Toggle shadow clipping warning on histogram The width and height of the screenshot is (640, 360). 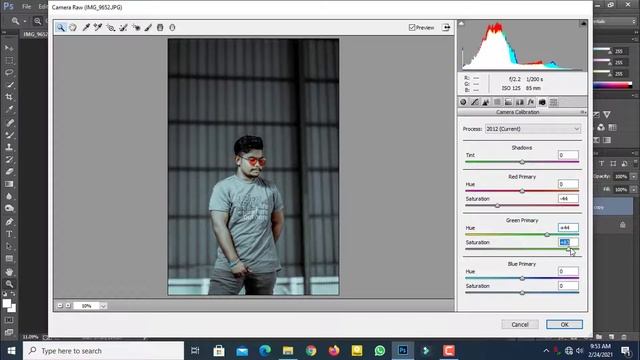click(461, 24)
